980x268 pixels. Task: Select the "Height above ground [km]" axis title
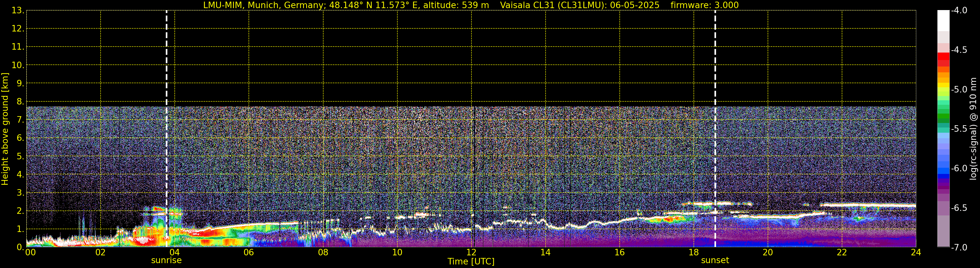[5, 129]
